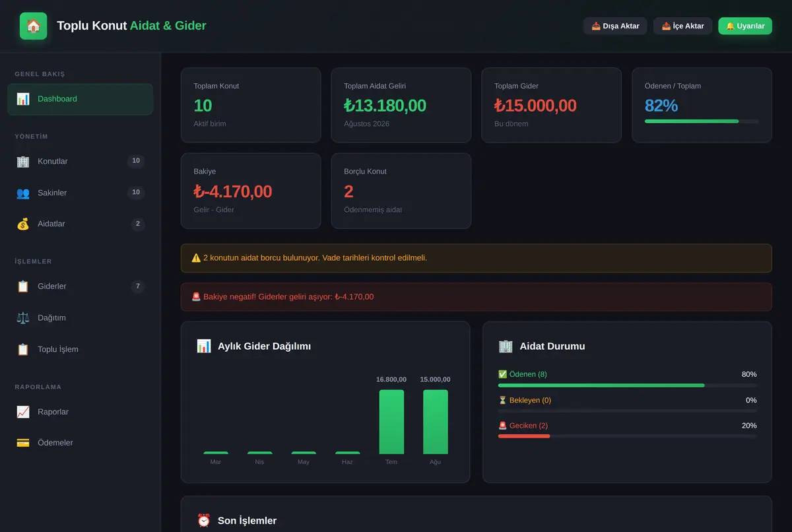Click the Giderler count badge 7

click(137, 286)
